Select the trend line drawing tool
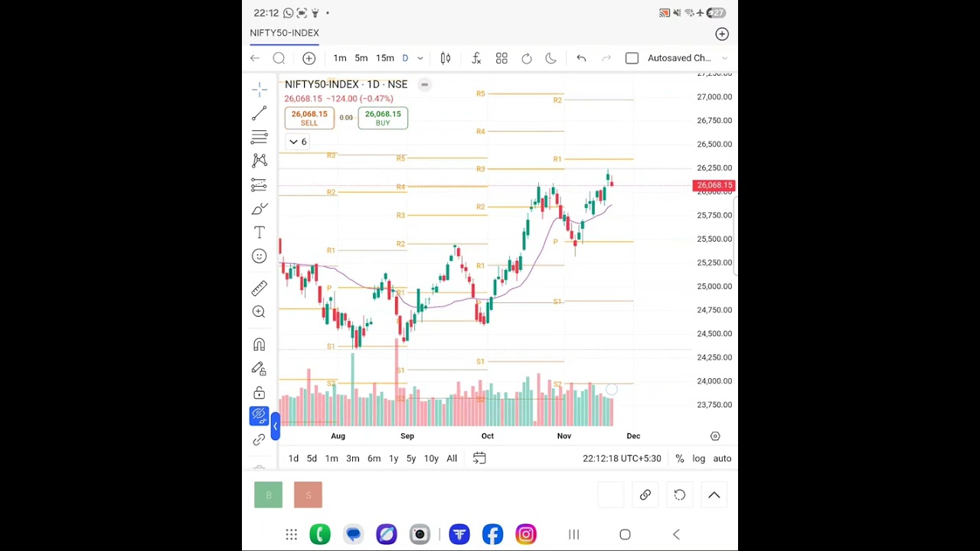 point(260,113)
